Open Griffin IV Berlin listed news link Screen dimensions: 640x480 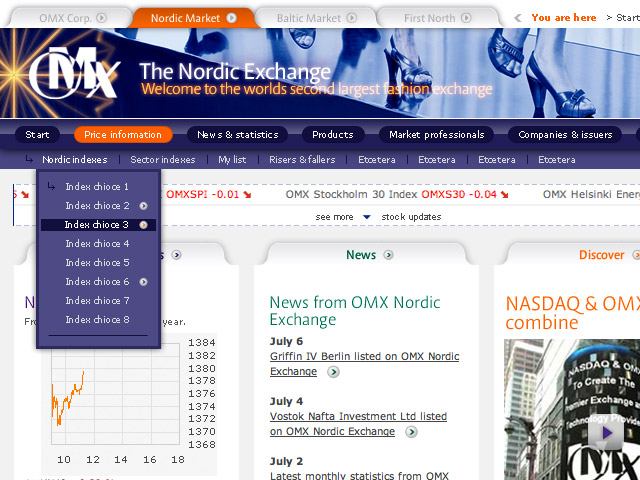(364, 364)
